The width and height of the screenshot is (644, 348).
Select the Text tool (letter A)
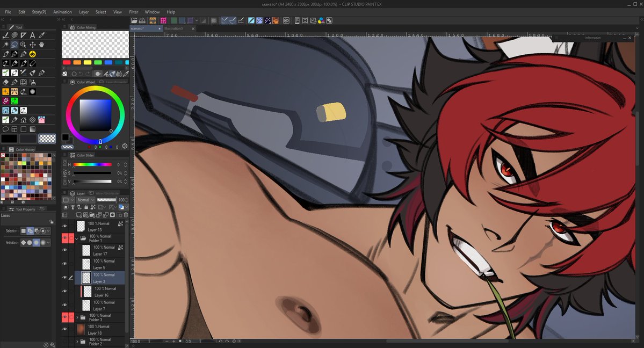(x=32, y=35)
